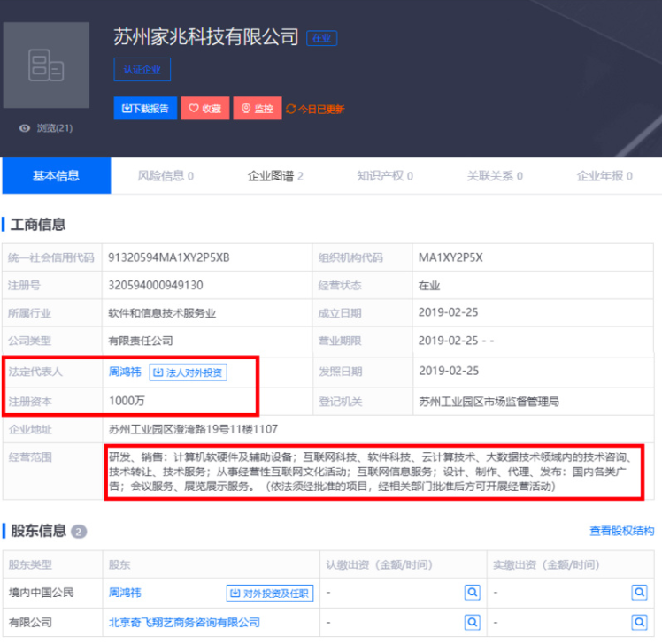Viewport: 662px width, 644px height.
Task: Click 经营状态 value 在业 in table
Action: pyautogui.click(x=429, y=286)
